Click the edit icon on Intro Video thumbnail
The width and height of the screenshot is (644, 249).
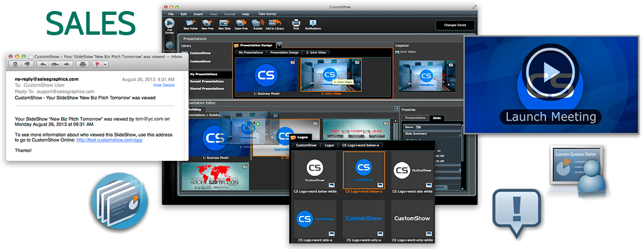358,62
